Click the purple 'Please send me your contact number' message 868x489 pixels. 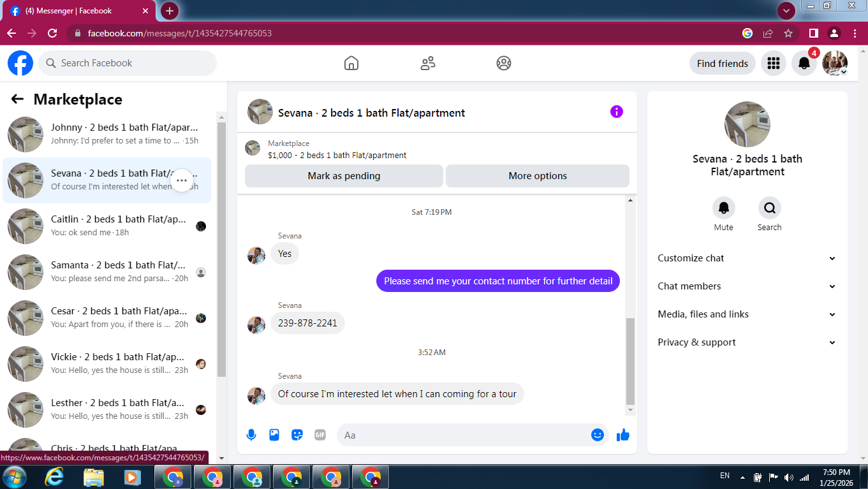tap(498, 281)
